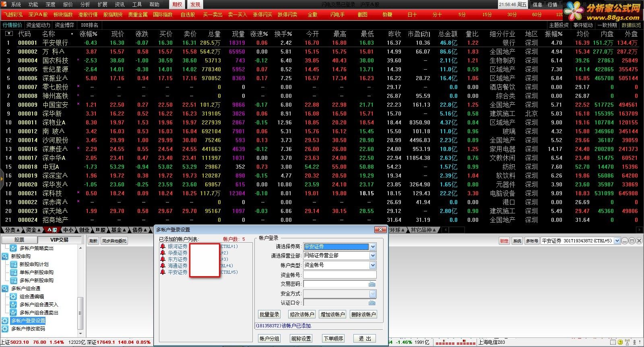Click 批量登录 button

269,314
